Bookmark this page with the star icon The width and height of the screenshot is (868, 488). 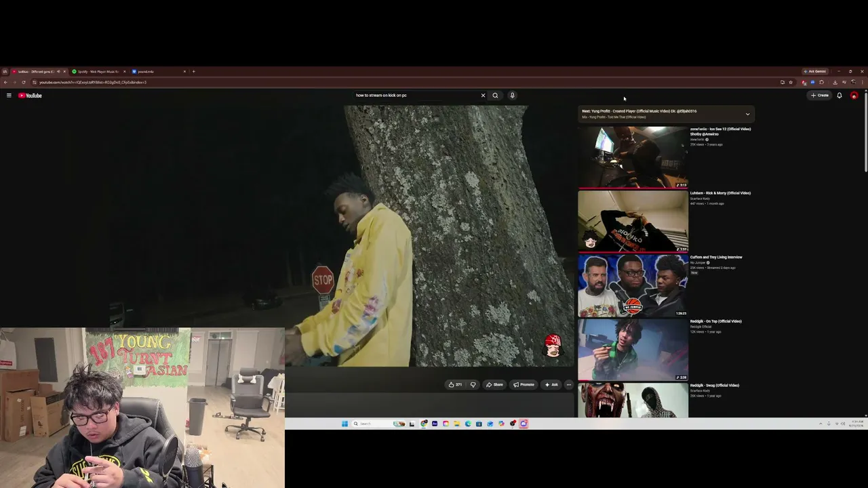point(791,83)
